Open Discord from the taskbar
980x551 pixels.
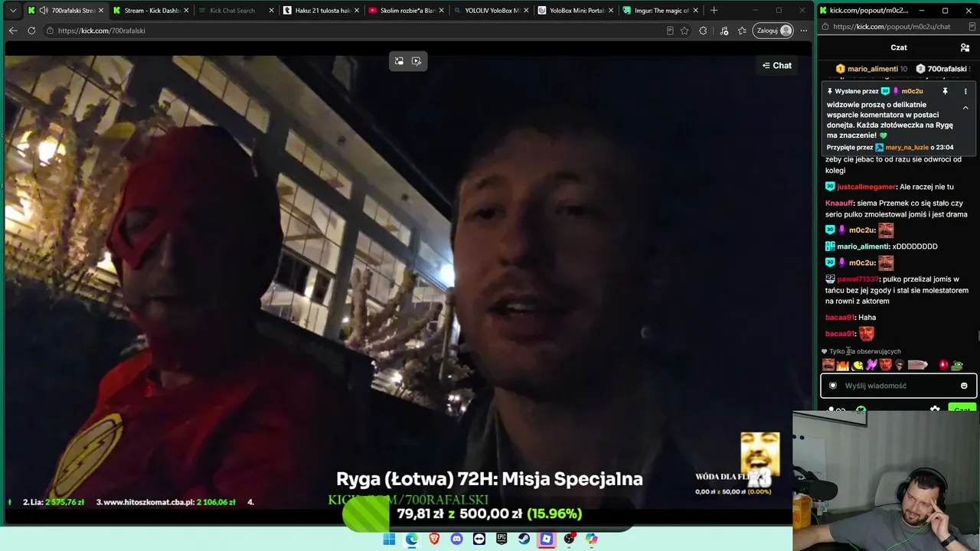pos(457,539)
